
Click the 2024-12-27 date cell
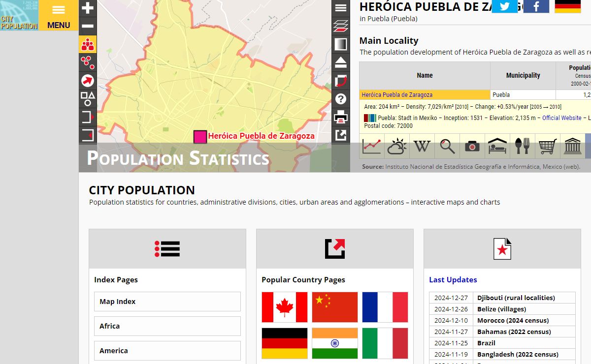[451, 298]
